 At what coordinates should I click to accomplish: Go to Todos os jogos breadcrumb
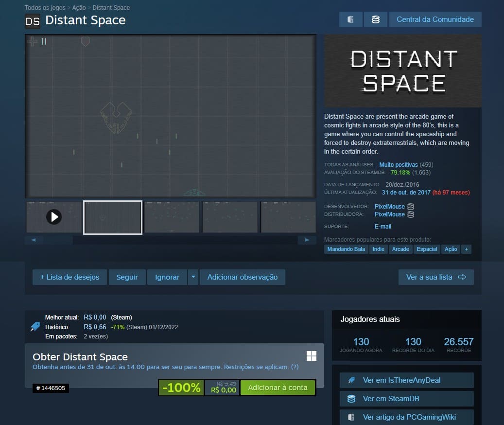click(45, 8)
